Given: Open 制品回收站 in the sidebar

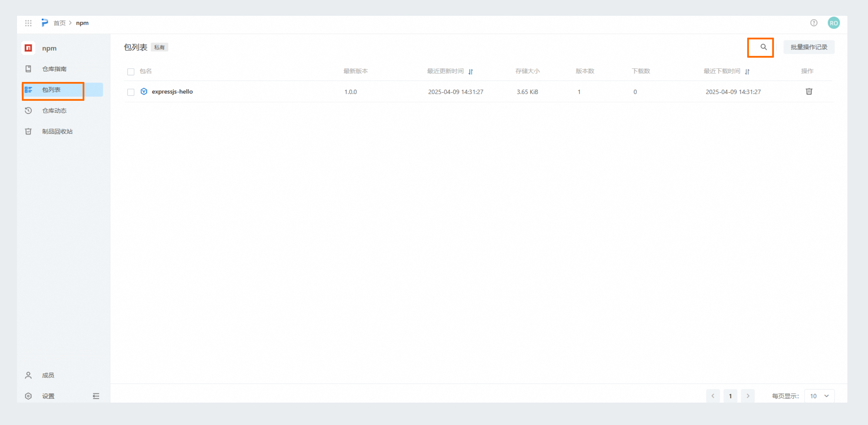Looking at the screenshot, I should [57, 131].
